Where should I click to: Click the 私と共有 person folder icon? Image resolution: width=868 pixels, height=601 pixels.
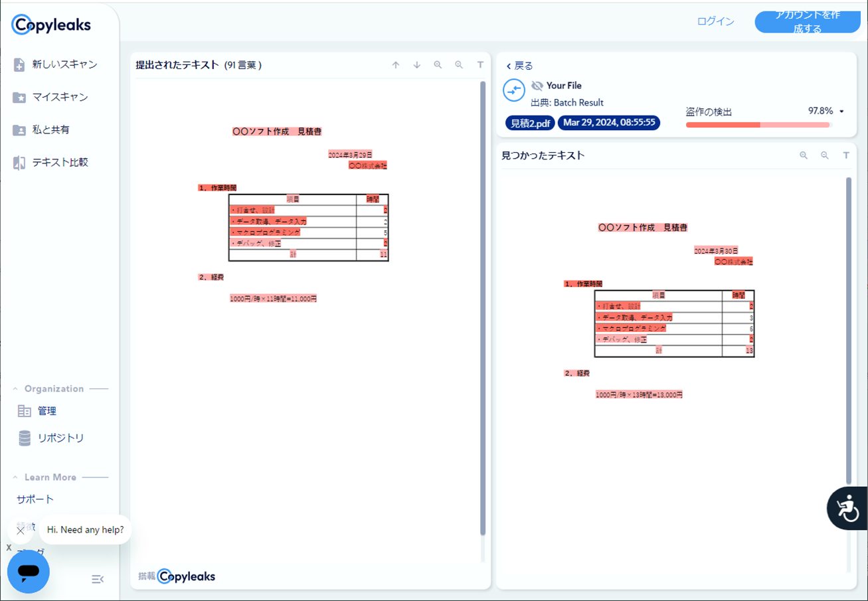[19, 130]
